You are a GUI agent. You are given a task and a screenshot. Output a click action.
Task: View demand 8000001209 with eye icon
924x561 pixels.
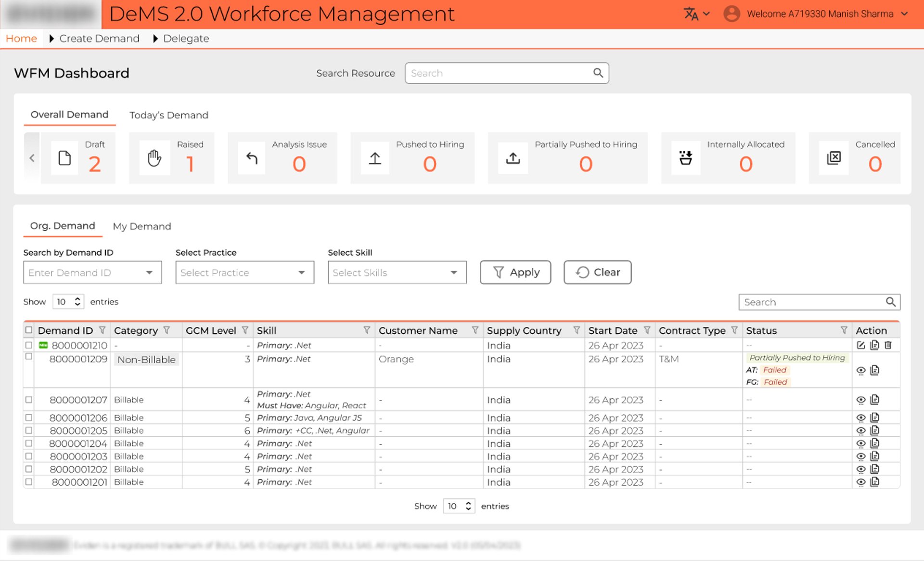tap(861, 370)
